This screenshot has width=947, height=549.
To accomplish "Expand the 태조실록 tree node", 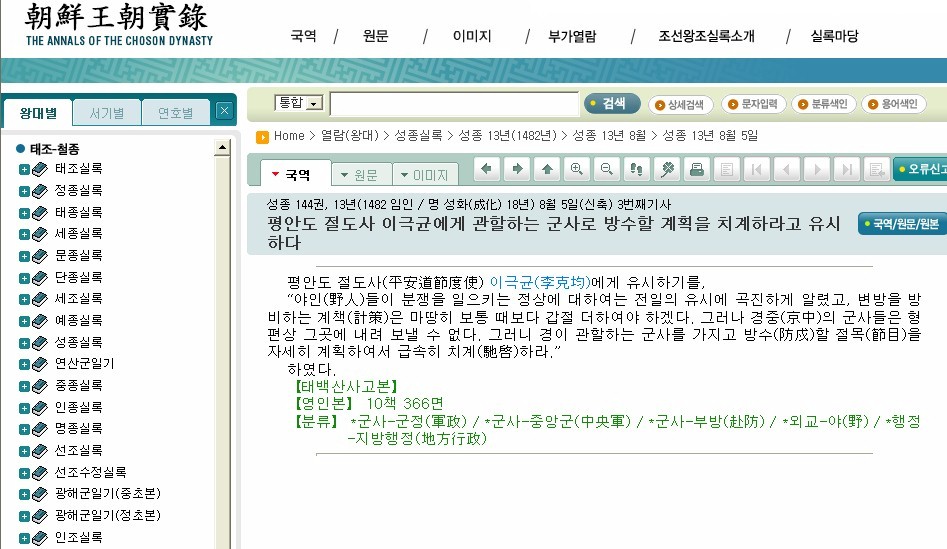I will tap(24, 169).
